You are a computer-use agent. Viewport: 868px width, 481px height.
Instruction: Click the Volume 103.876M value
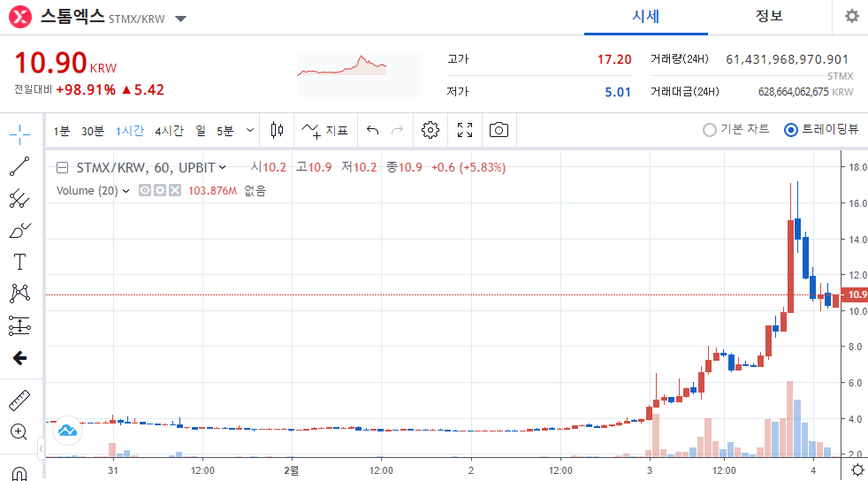coord(212,191)
